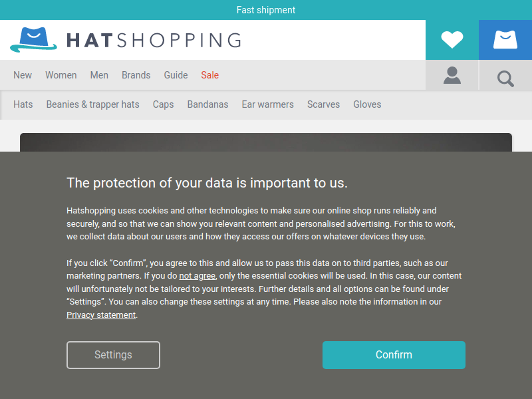Click the Confirm cookie button
The image size is (532, 399).
click(394, 355)
